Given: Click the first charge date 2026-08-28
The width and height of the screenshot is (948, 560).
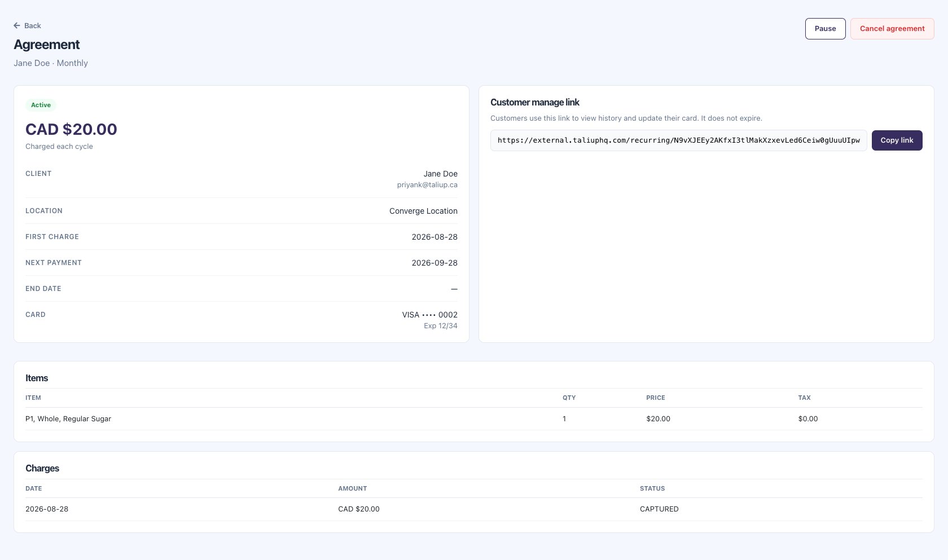Looking at the screenshot, I should pyautogui.click(x=434, y=237).
